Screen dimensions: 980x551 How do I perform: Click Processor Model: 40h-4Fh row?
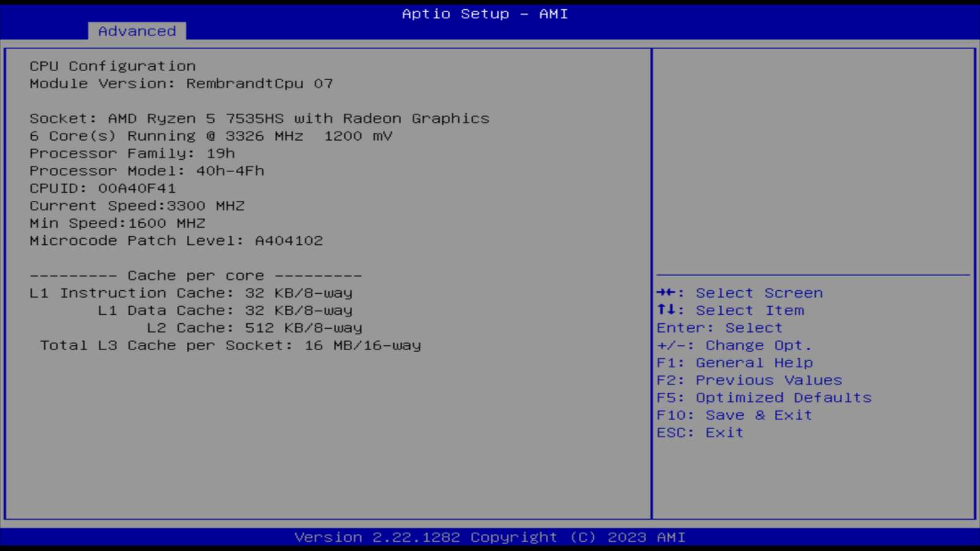[x=147, y=171]
